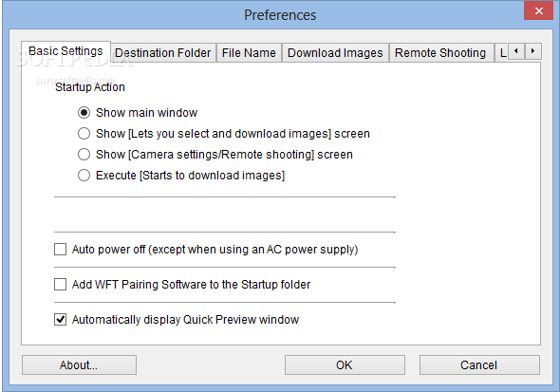560x392 pixels.
Task: Open the Download Images tab
Action: pos(335,53)
